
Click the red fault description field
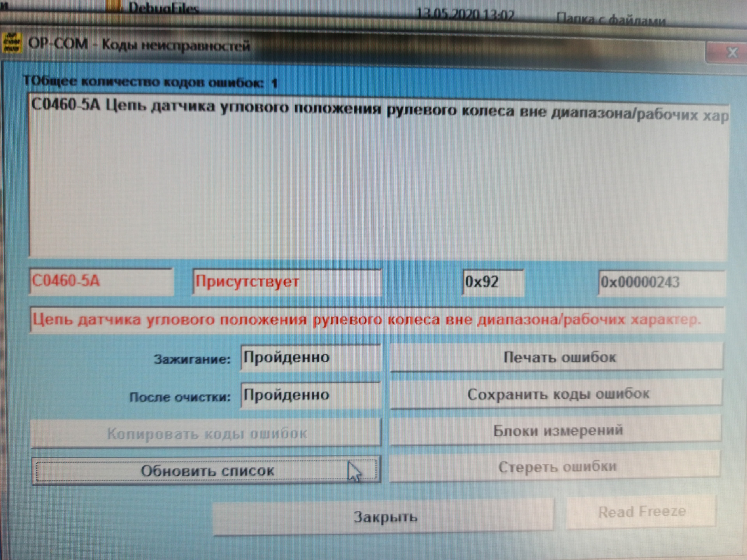[377, 320]
